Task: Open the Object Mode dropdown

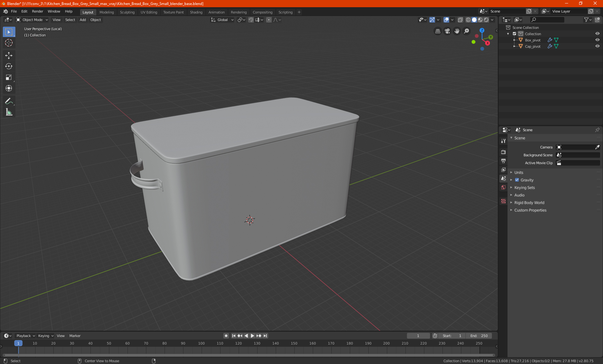Action: coord(32,20)
